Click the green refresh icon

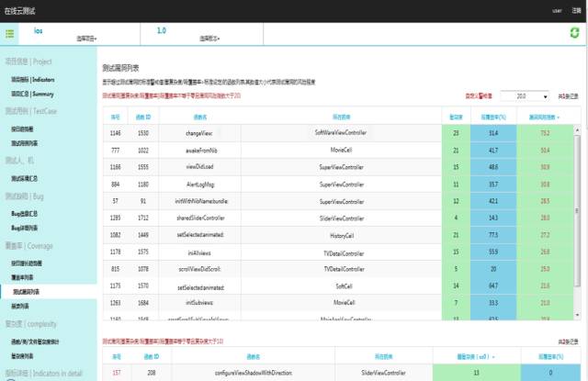coord(574,33)
